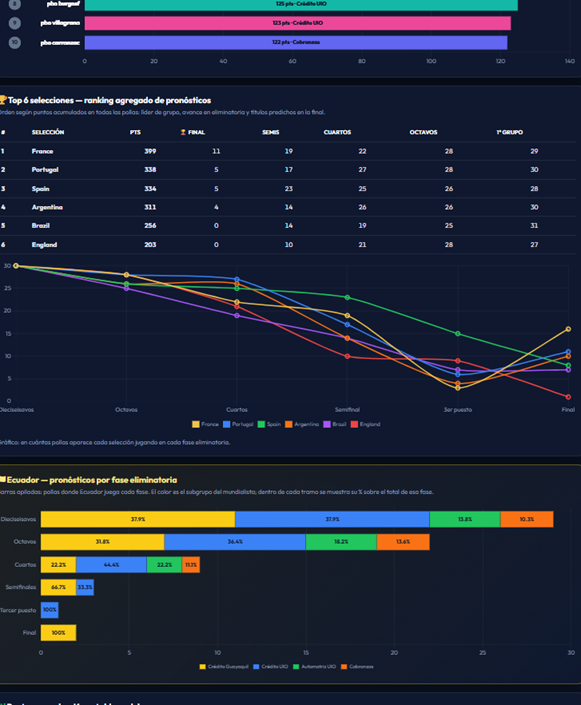Click Spain's 334 points value
This screenshot has width=581, height=705.
(150, 188)
